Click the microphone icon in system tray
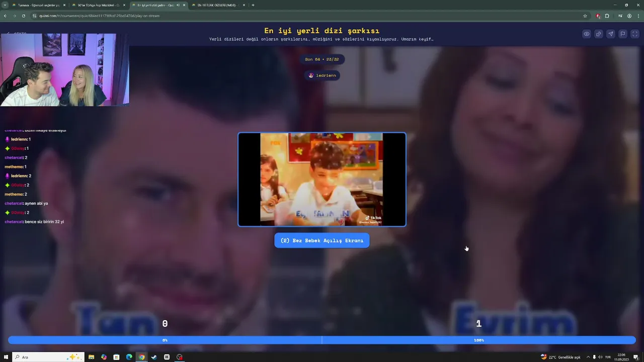Image resolution: width=644 pixels, height=362 pixels. coord(594,357)
